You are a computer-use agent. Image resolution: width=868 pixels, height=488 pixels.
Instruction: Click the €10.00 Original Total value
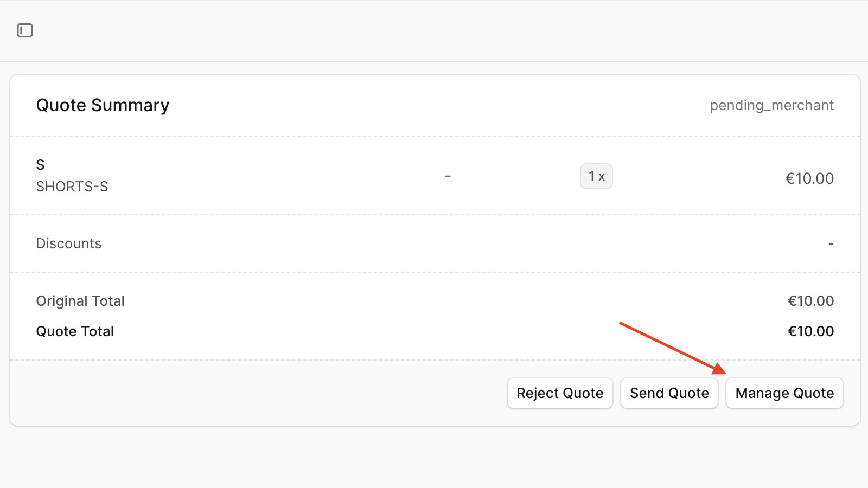pos(810,301)
